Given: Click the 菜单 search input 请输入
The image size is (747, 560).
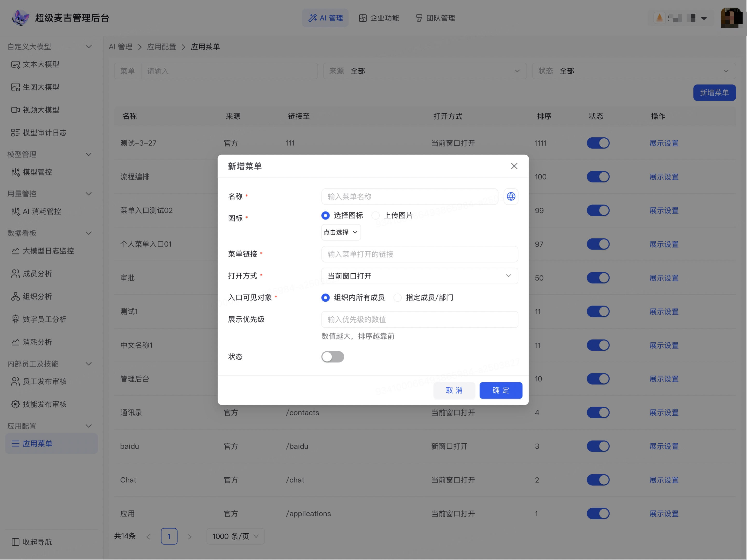Looking at the screenshot, I should click(229, 71).
